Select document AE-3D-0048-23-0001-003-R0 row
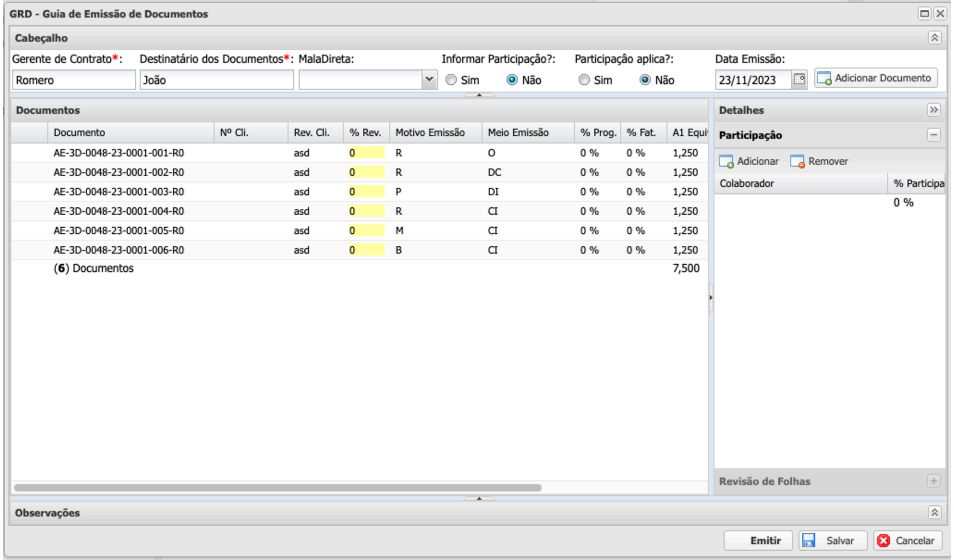 click(118, 192)
